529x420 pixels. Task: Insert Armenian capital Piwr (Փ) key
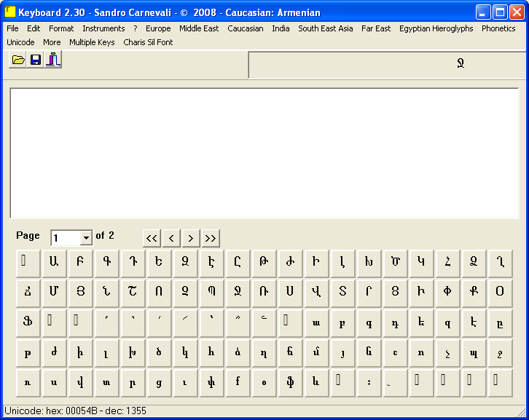[x=447, y=293]
